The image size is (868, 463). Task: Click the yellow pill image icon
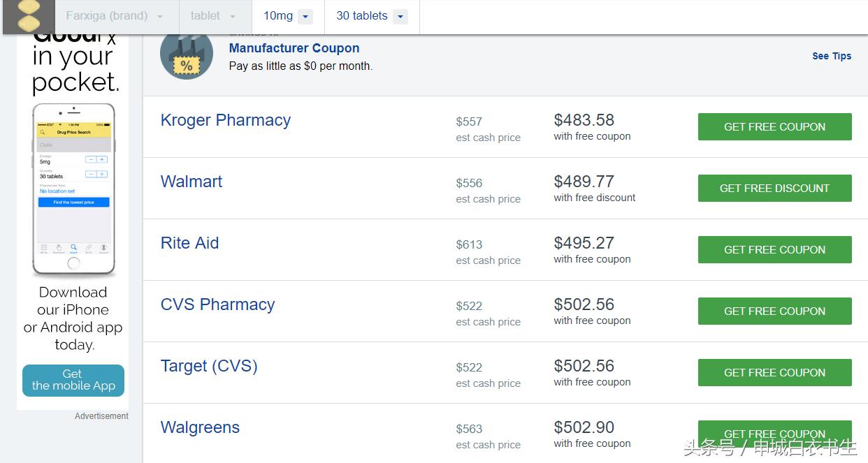[29, 16]
